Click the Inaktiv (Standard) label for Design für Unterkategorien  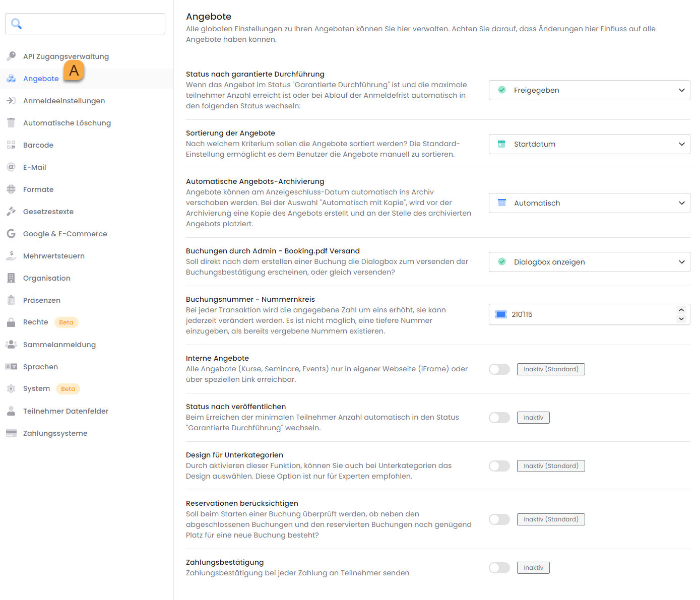point(551,466)
